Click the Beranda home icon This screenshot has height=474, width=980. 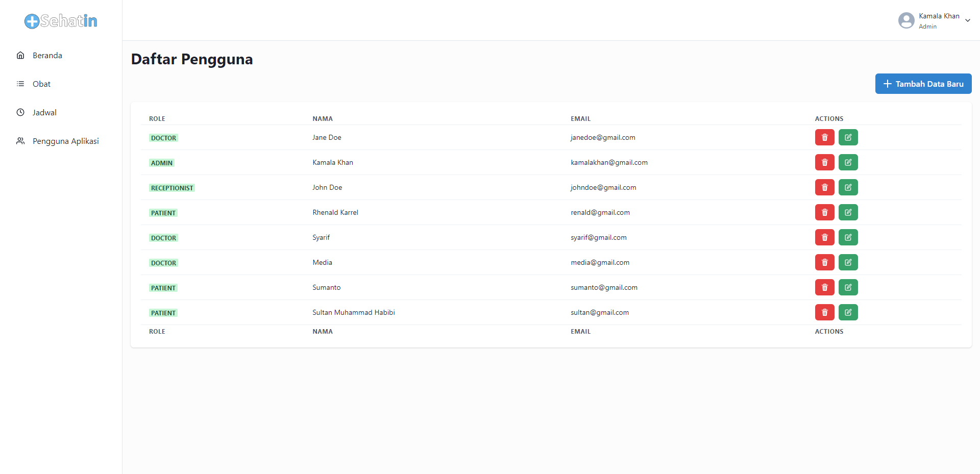pyautogui.click(x=20, y=55)
